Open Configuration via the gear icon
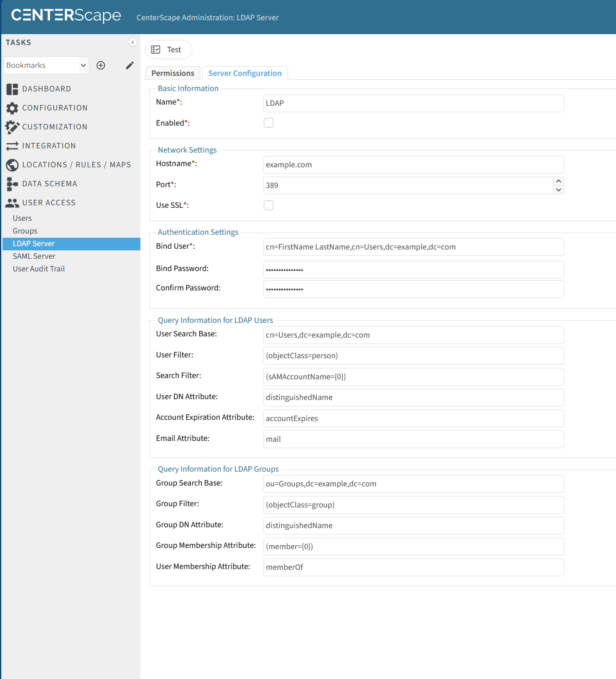 [x=12, y=108]
